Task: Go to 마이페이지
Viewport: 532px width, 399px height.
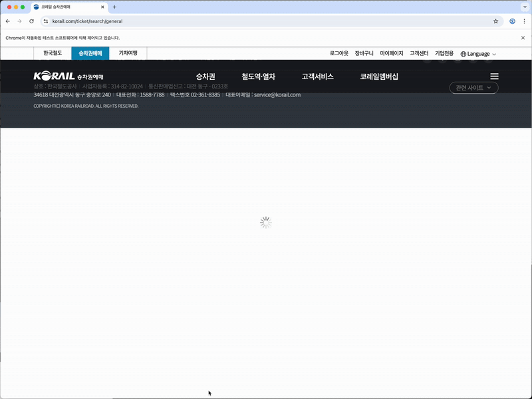Action: (x=392, y=53)
